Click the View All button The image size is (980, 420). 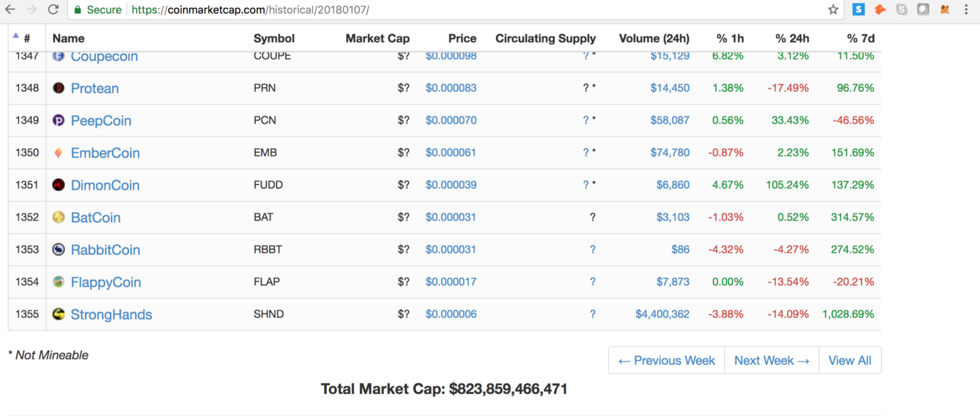click(850, 361)
